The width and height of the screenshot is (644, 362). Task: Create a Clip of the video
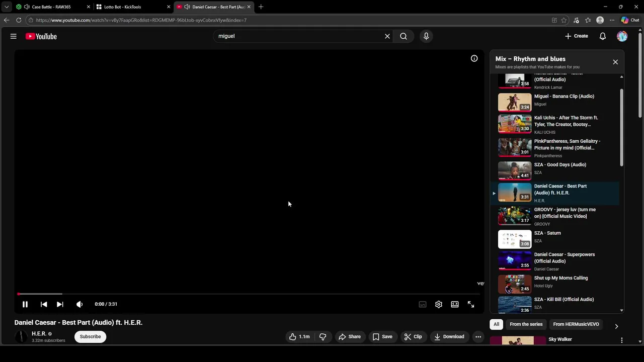413,337
